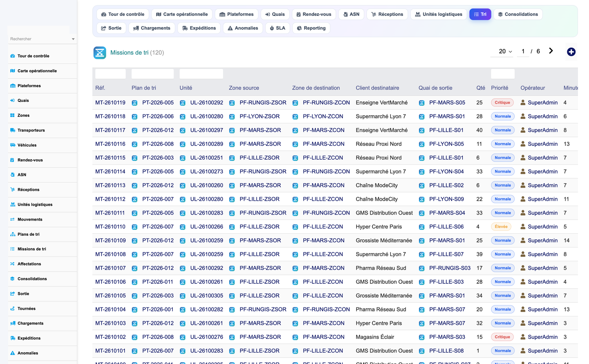The width and height of the screenshot is (589, 364).
Task: Open Anomalies in the sidebar
Action: click(x=42, y=353)
